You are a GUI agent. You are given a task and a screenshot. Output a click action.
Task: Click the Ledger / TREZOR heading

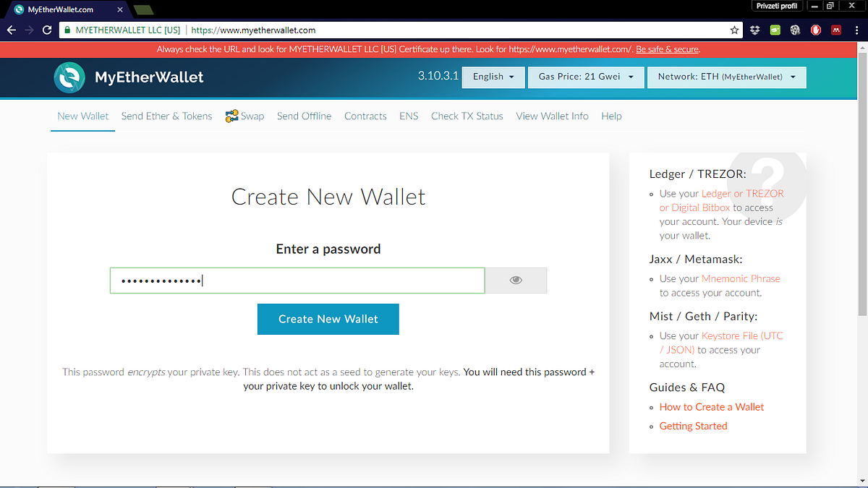tap(697, 174)
